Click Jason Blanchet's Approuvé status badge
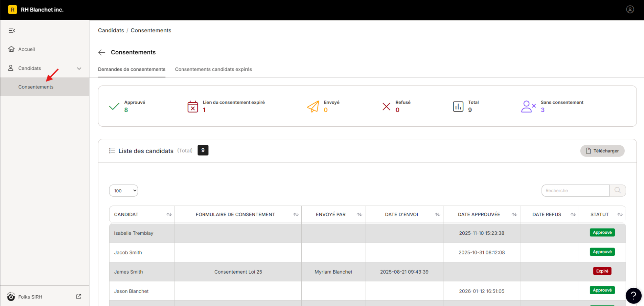 [x=602, y=290]
